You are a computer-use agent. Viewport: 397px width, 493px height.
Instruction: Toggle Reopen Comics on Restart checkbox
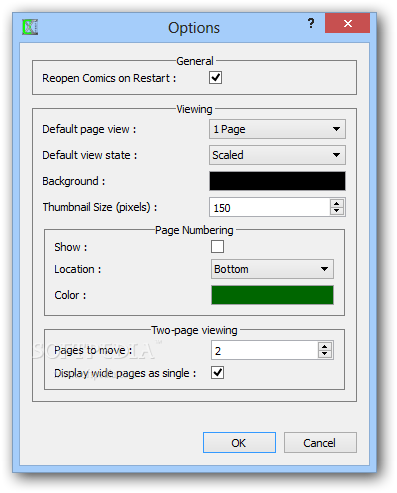(215, 78)
